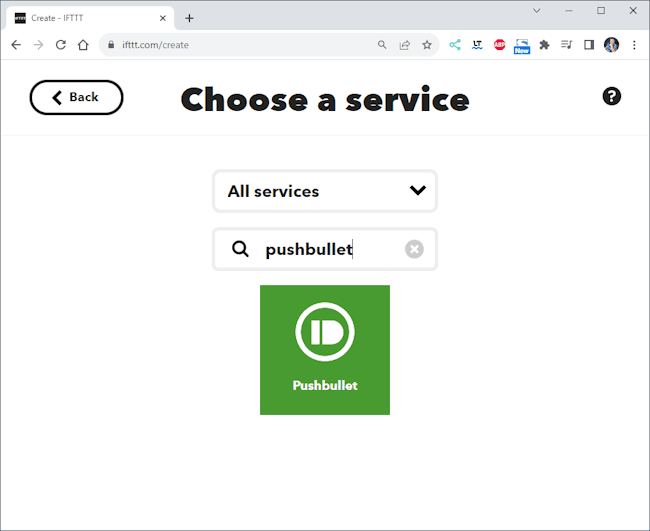Reload the current page
650x531 pixels.
61,45
